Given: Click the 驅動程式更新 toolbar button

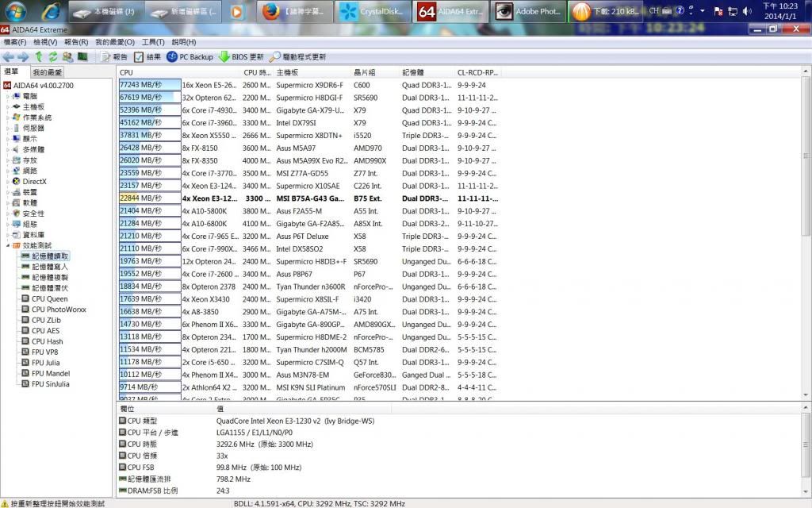Looking at the screenshot, I should [298, 57].
